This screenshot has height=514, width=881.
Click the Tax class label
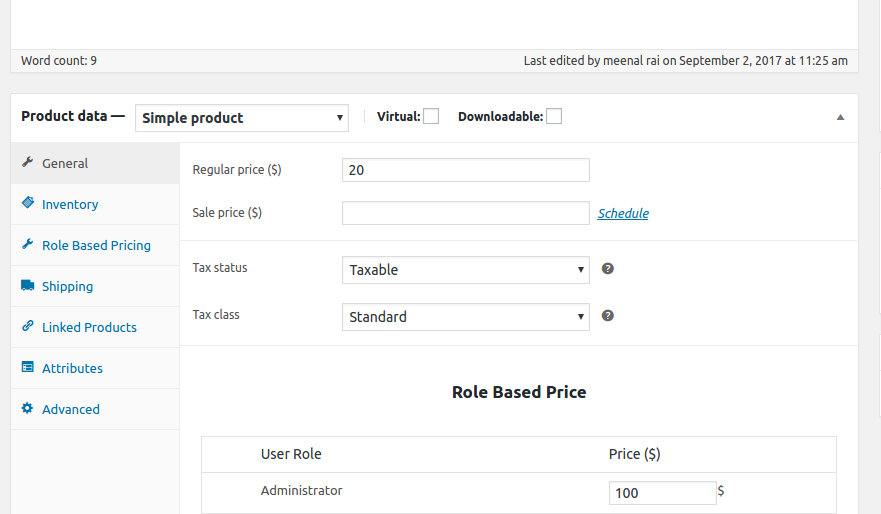[x=216, y=315]
